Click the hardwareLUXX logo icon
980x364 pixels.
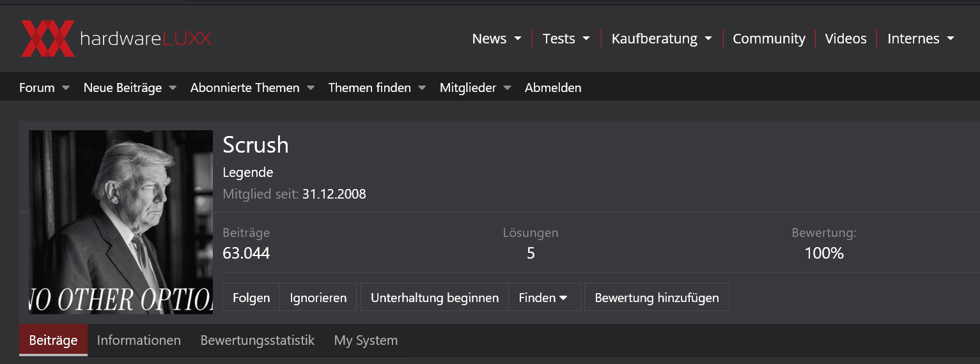[x=47, y=38]
